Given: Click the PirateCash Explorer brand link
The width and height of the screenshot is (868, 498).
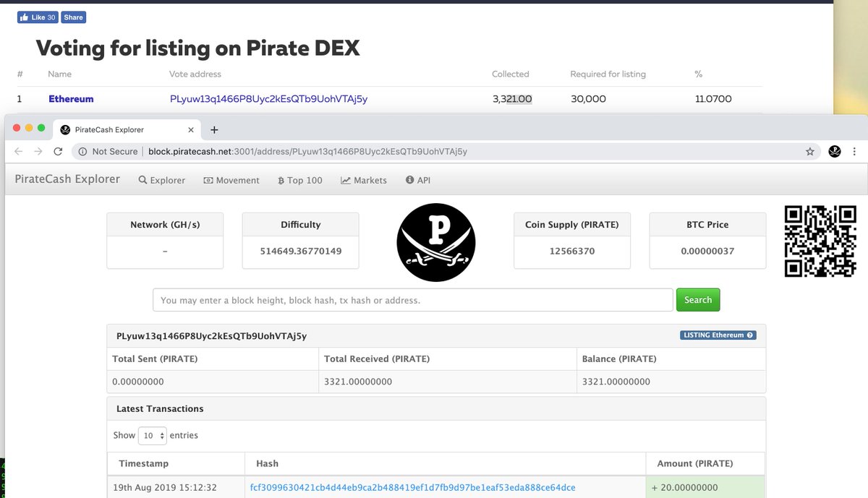Looking at the screenshot, I should click(x=67, y=179).
